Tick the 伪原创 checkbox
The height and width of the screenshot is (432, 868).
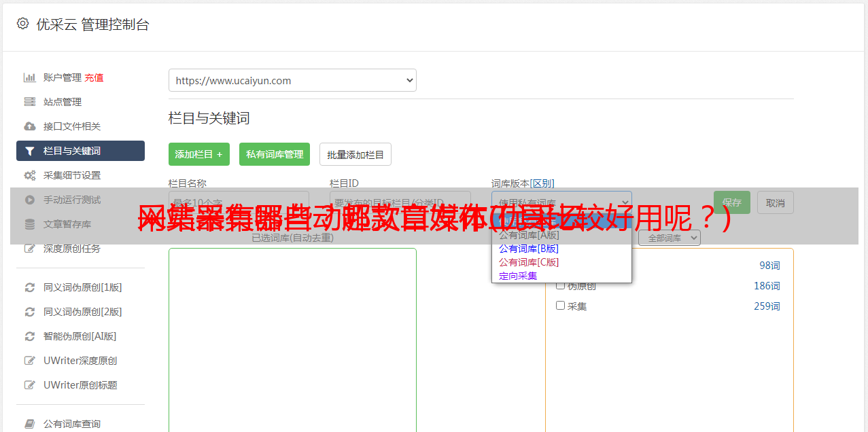[560, 285]
